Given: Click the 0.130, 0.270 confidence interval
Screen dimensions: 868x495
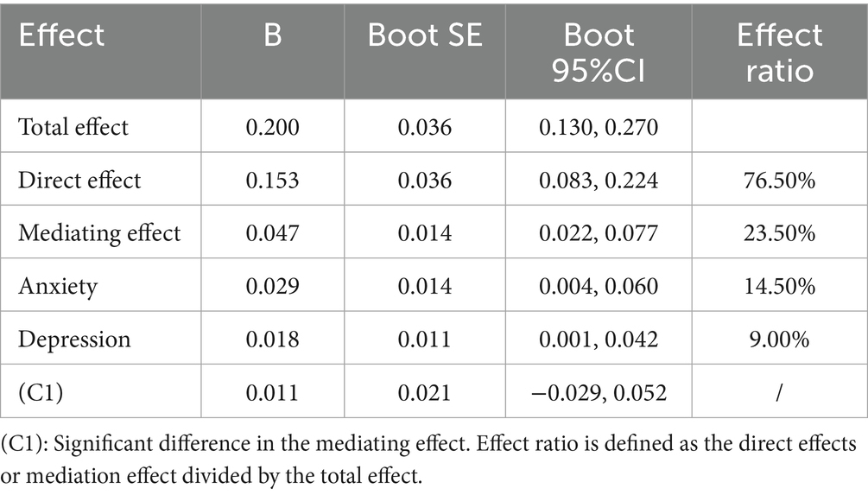Looking at the screenshot, I should (599, 127).
